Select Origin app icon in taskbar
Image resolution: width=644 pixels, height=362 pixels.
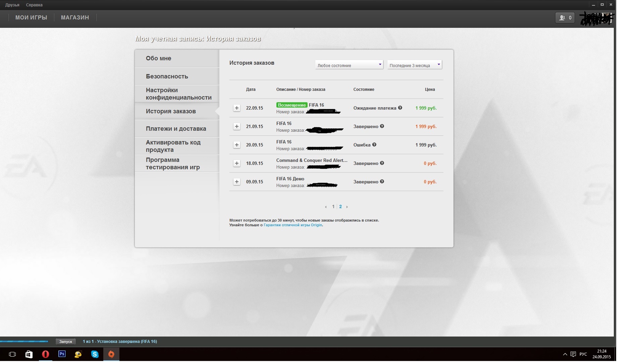pos(111,354)
